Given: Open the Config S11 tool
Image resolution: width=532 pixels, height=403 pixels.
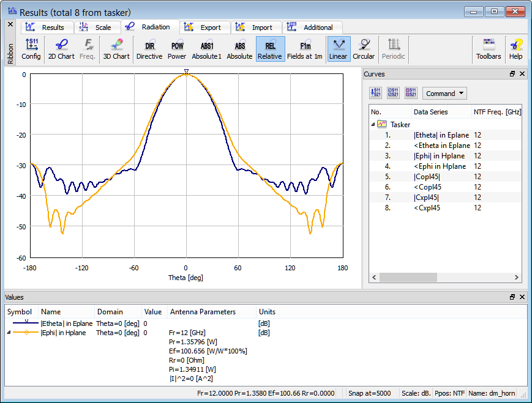Looking at the screenshot, I should (x=31, y=49).
